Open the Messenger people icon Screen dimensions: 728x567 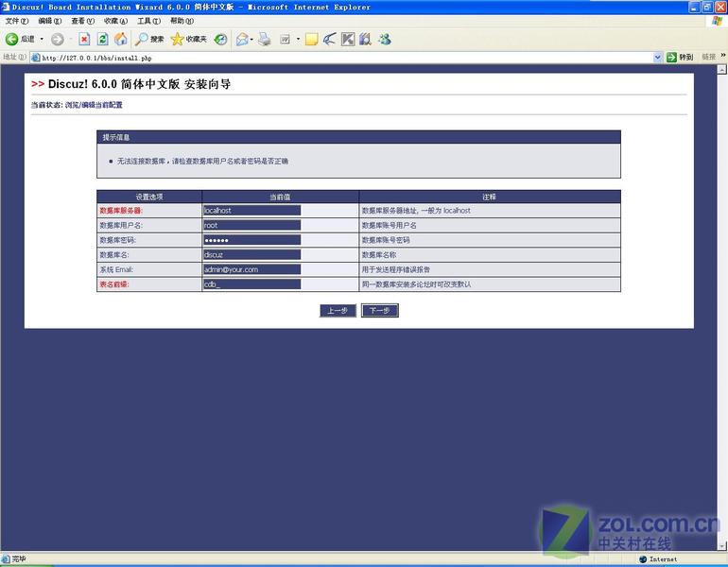click(x=385, y=40)
